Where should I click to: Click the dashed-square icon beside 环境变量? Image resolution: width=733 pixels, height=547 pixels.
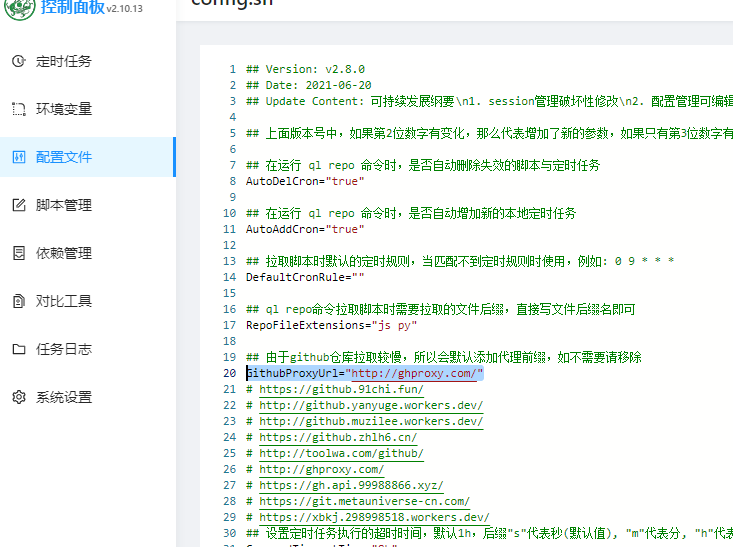click(x=19, y=109)
